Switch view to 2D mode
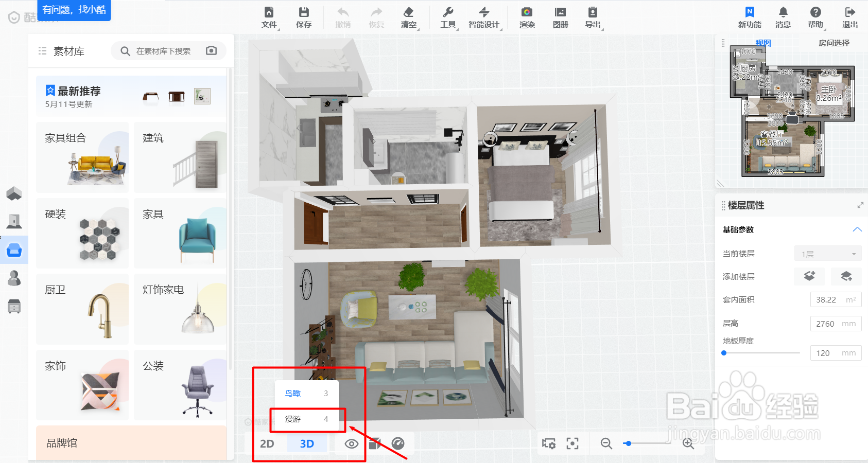The image size is (868, 463). 267,443
